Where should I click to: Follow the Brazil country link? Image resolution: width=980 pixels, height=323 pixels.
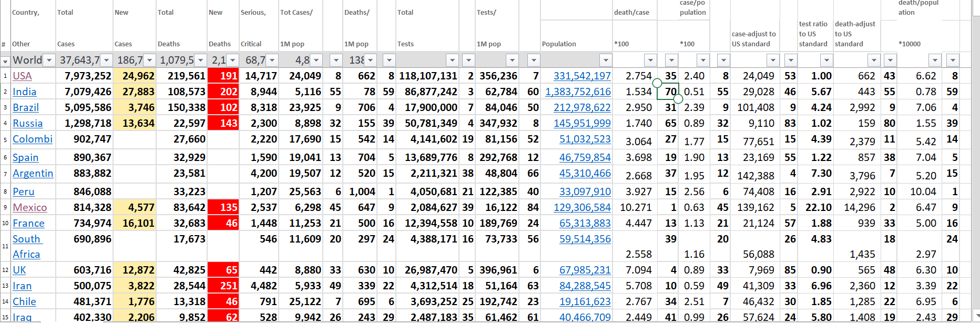pyautogui.click(x=26, y=107)
